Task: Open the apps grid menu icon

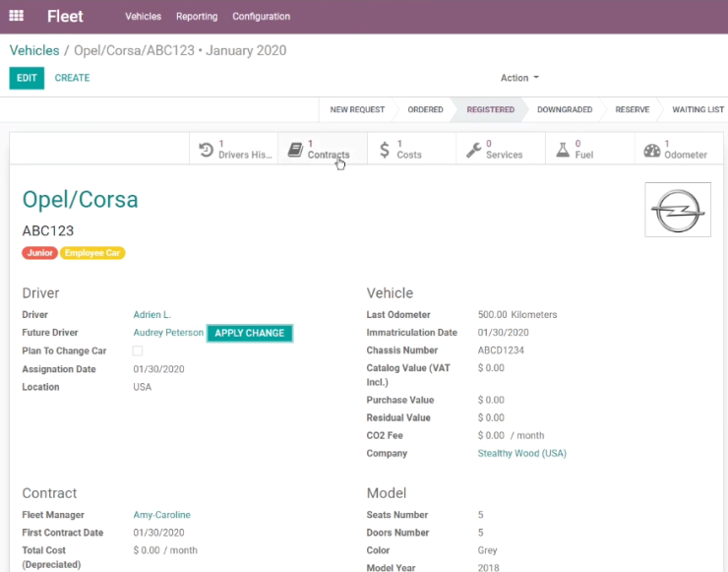Action: pos(17,16)
